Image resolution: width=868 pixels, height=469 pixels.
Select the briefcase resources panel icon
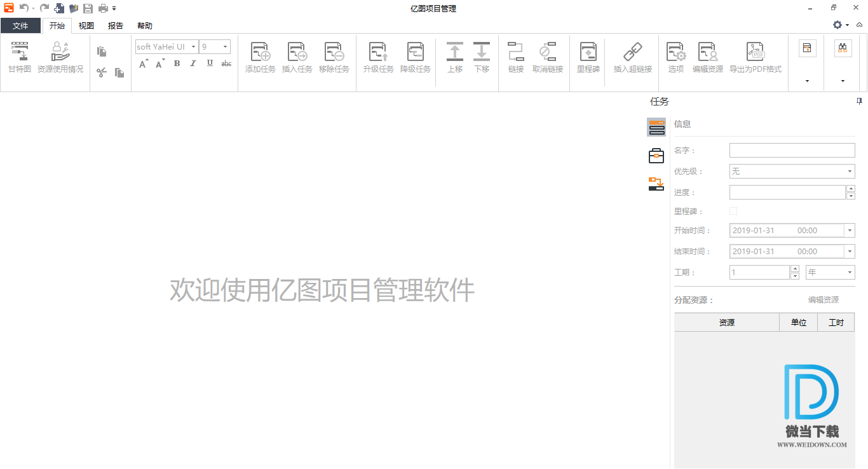656,156
